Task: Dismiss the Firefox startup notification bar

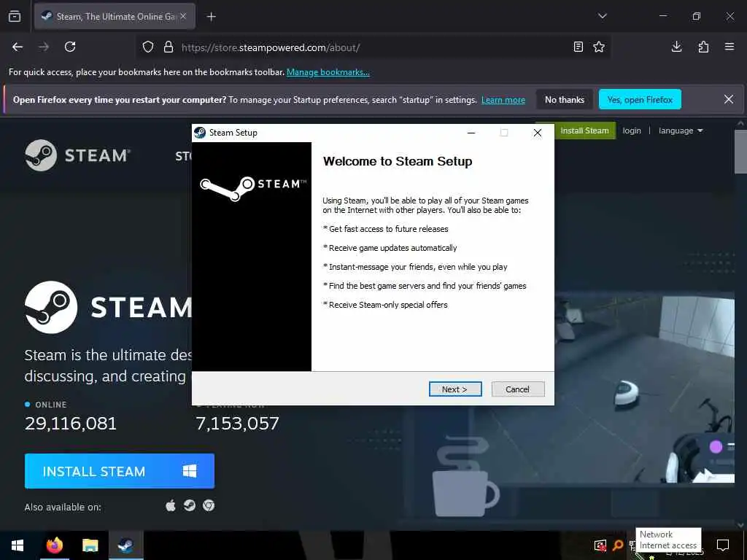Action: click(729, 99)
